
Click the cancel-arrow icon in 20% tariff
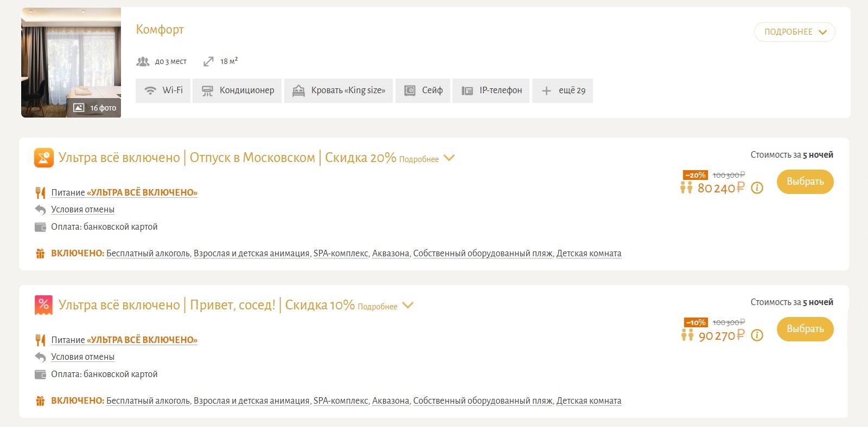(40, 210)
